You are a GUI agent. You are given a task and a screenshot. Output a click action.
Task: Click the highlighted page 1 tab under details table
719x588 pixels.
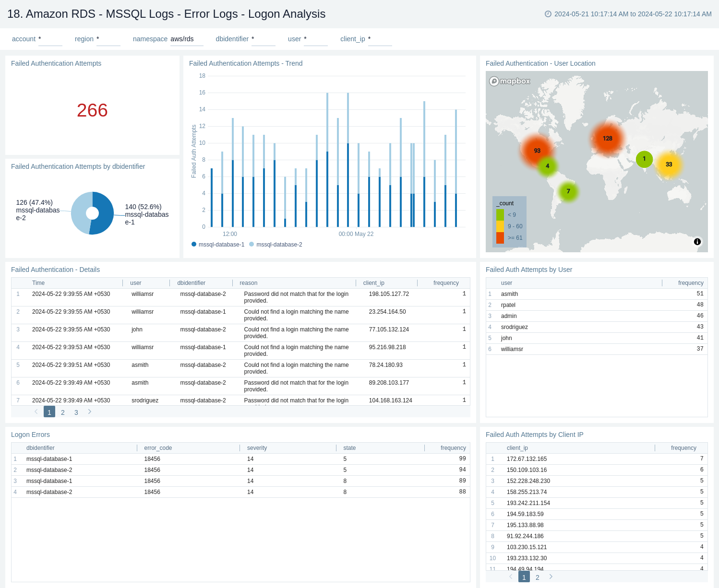49,412
